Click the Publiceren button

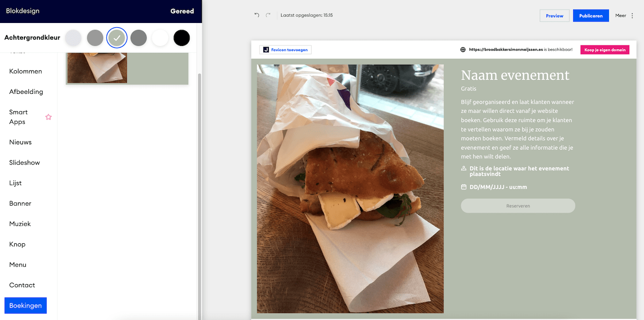tap(591, 16)
